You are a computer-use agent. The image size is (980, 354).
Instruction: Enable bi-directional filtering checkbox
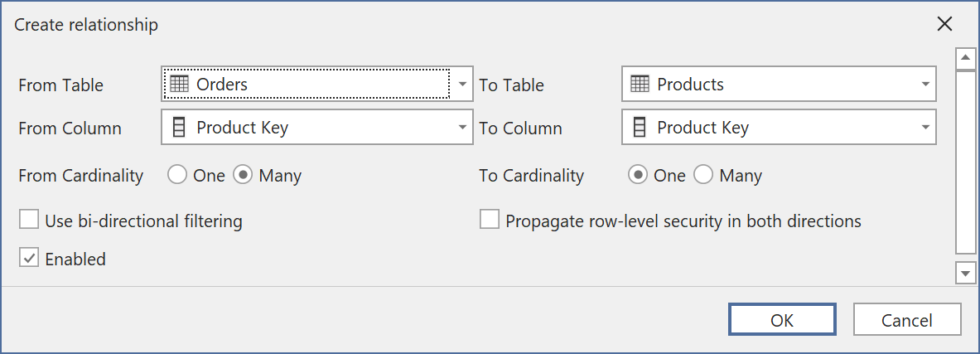[x=30, y=221]
